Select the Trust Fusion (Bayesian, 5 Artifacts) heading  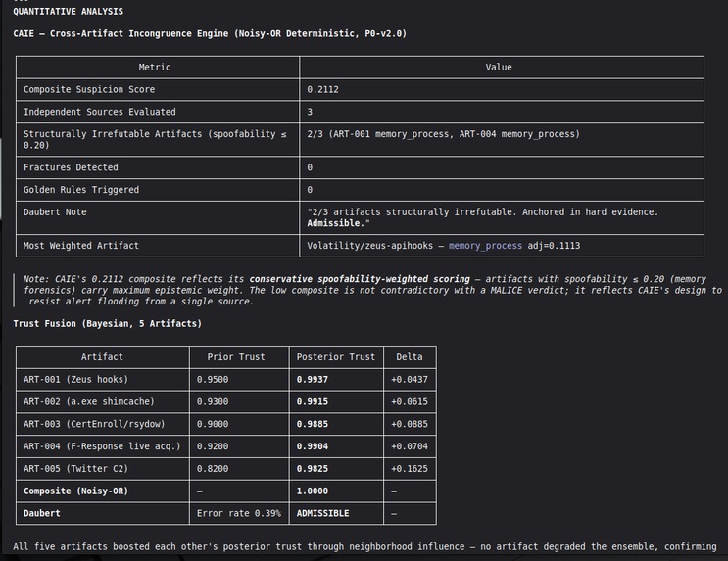(107, 324)
